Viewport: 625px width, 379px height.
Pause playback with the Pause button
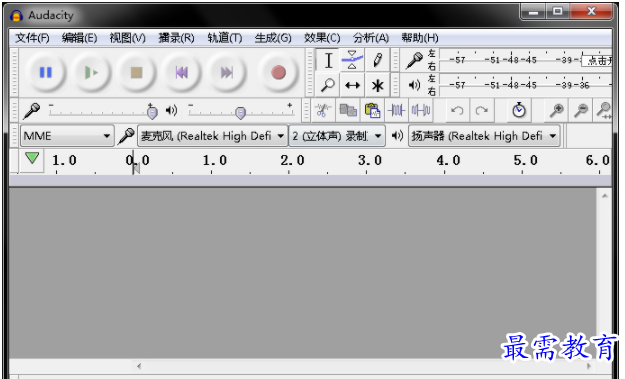tap(46, 73)
